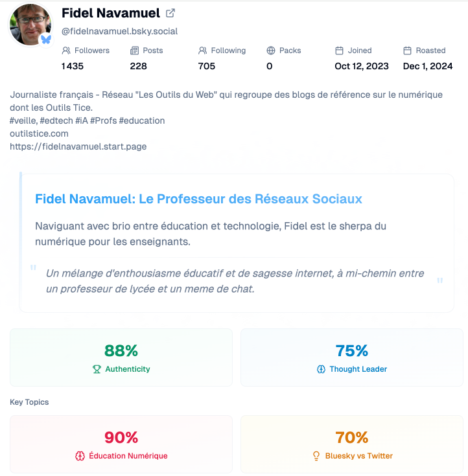Click the Éducation Numérique brain icon
The width and height of the screenshot is (468, 476).
[x=80, y=456]
